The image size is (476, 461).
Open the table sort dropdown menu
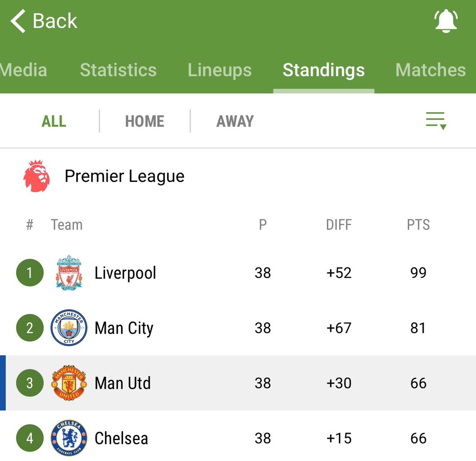pos(436,121)
